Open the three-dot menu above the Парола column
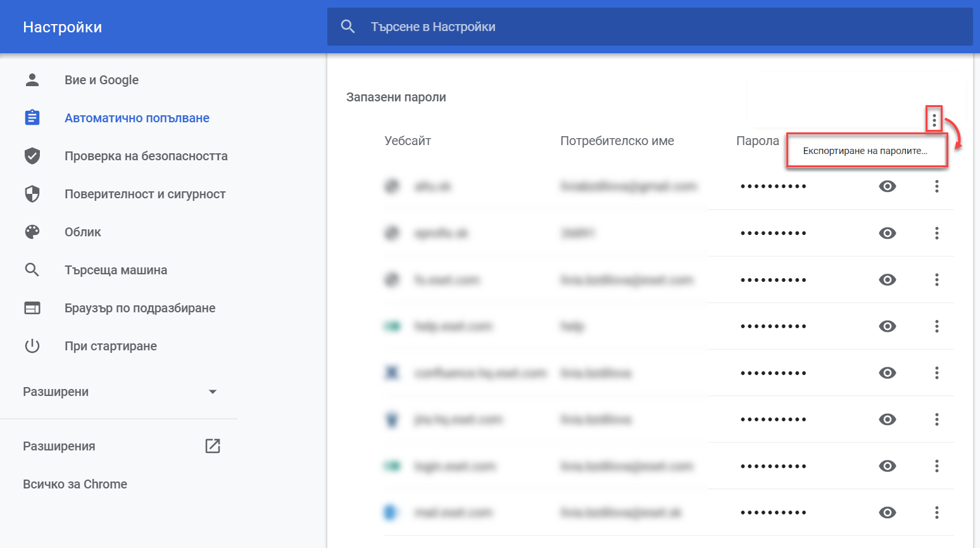Screen dimensions: 980x548 (x=934, y=119)
